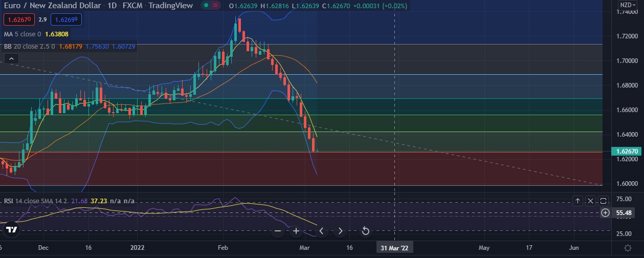
Task: Select the BB 20 close 2.5 indicator legend
Action: click(x=29, y=47)
